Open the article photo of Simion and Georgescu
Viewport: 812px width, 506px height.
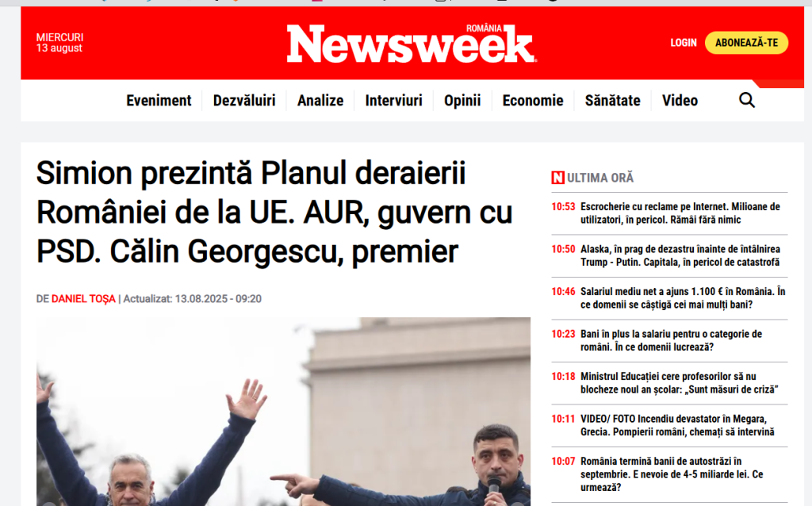(283, 412)
